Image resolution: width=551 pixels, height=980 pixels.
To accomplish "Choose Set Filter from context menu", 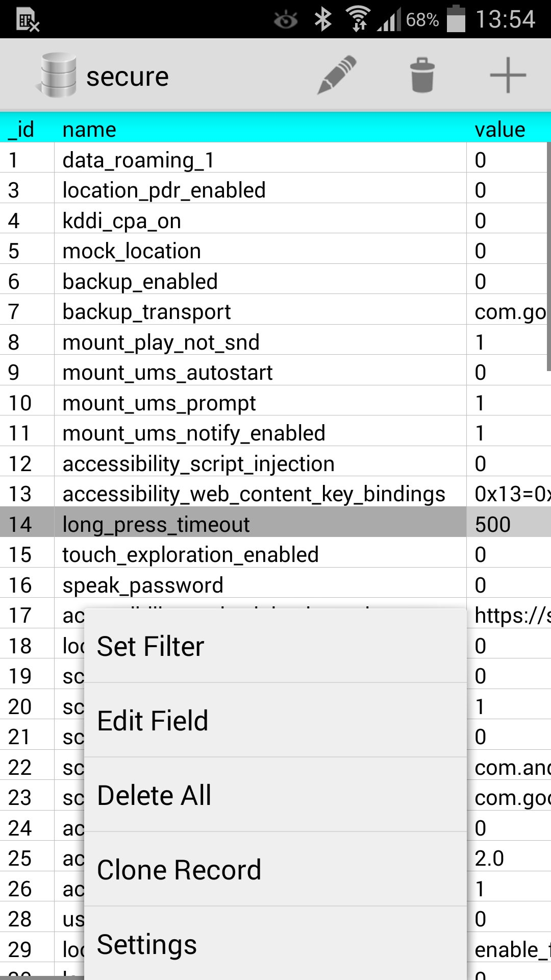I will coord(275,646).
